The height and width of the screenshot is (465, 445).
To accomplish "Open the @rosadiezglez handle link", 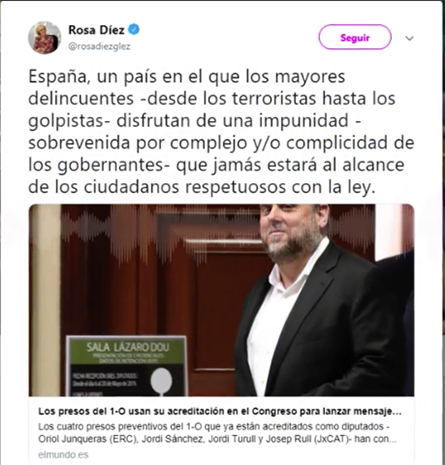I will point(99,46).
